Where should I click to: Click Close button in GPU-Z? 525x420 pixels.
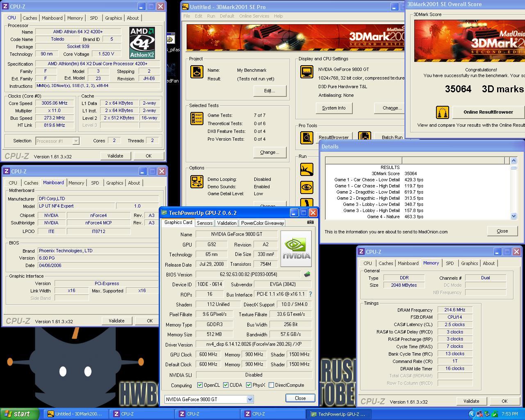point(300,398)
